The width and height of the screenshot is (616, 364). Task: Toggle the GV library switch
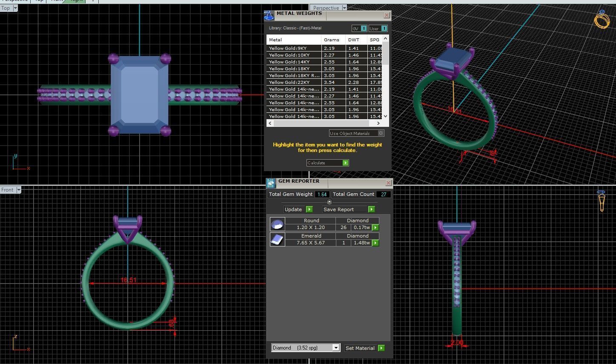pyautogui.click(x=359, y=29)
